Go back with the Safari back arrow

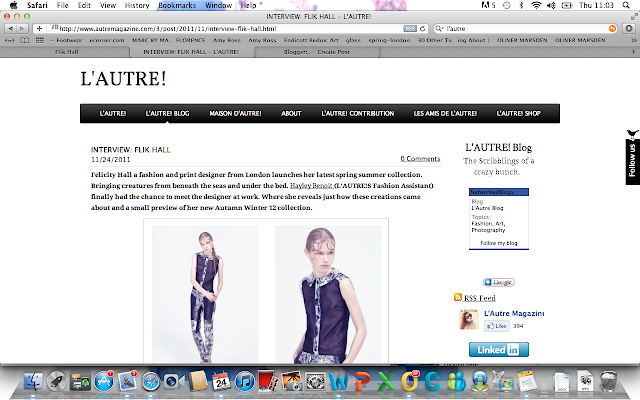click(x=10, y=29)
